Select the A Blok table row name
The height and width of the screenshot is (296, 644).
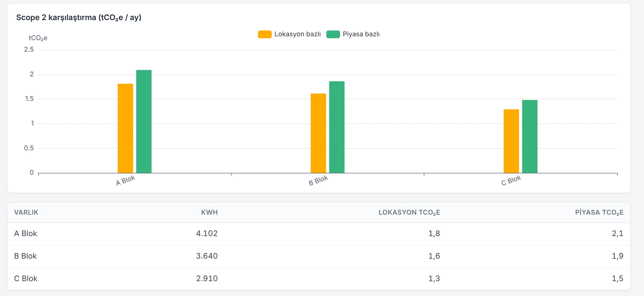coord(26,234)
